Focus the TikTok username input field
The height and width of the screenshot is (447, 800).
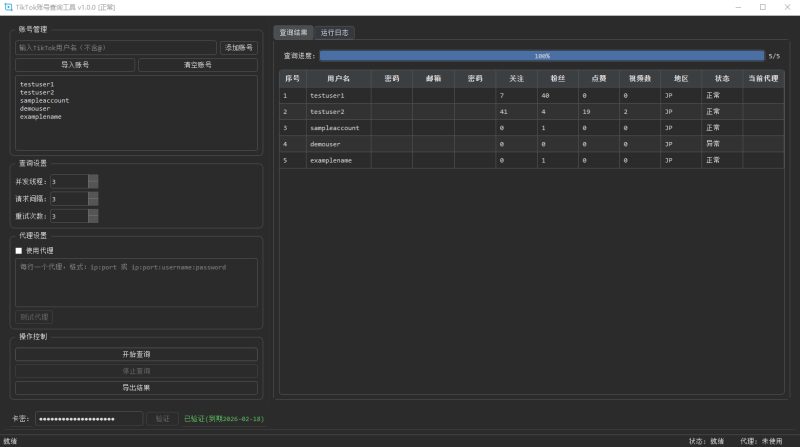tap(116, 47)
